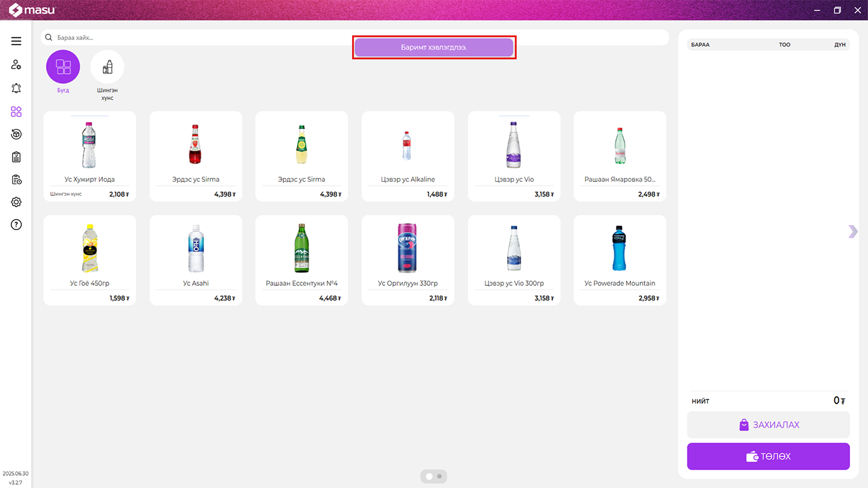Add Ус Хужирт Иода product
The width and height of the screenshot is (868, 488).
coord(90,156)
